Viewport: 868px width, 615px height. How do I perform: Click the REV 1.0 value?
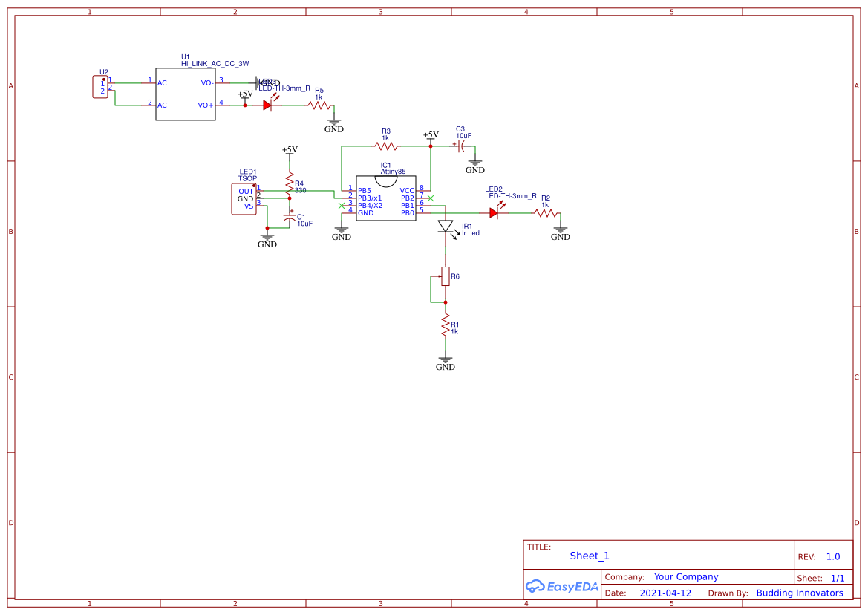pyautogui.click(x=832, y=556)
